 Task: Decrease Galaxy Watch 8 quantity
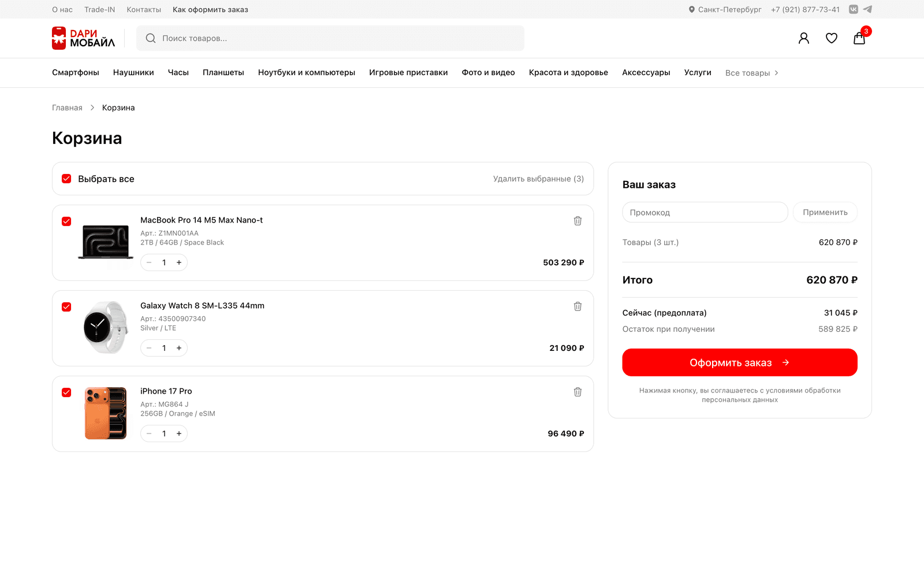(x=149, y=348)
